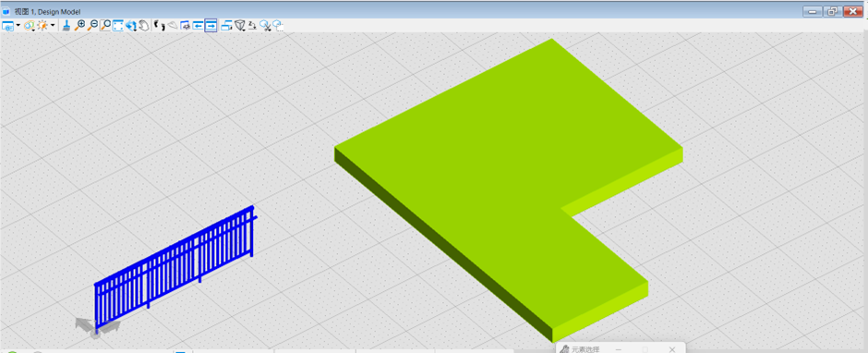Select the blue railing element
Image resolution: width=868 pixels, height=353 pixels.
175,266
